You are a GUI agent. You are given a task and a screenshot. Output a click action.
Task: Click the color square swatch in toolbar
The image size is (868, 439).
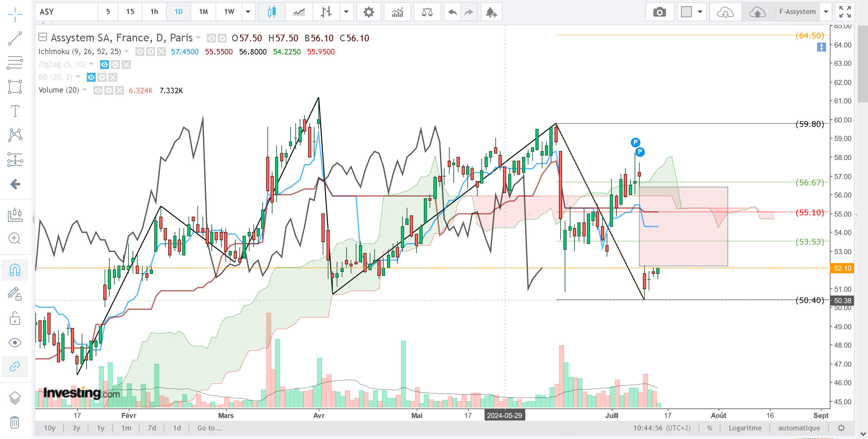[686, 12]
